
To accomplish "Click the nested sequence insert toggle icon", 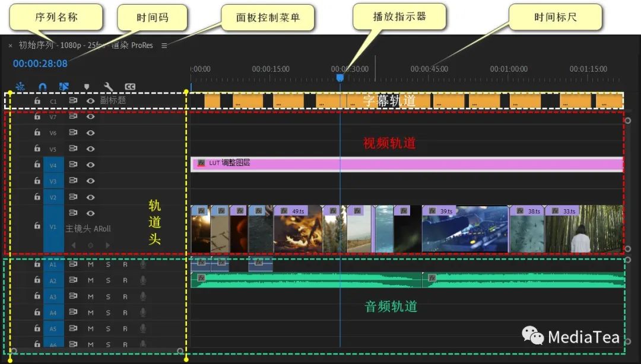I will 20,87.
